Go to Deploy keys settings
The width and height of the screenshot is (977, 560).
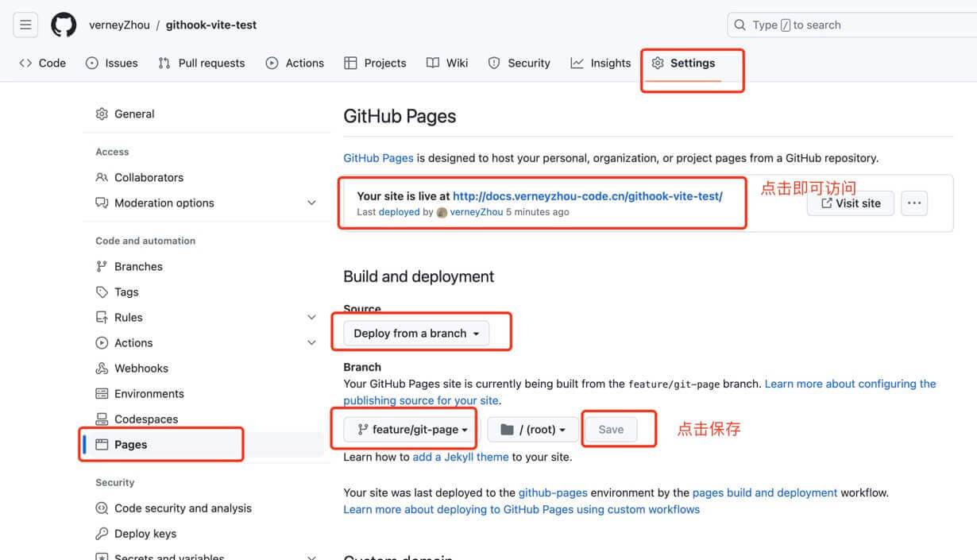pyautogui.click(x=145, y=534)
